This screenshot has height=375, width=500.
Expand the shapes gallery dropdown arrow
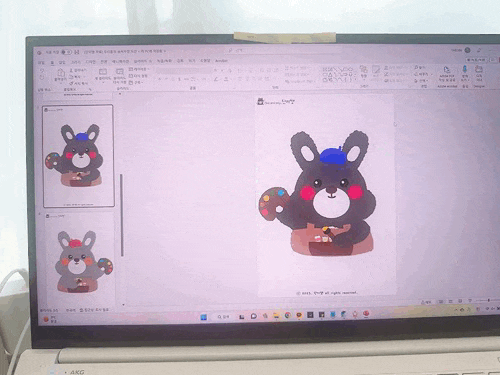(355, 80)
